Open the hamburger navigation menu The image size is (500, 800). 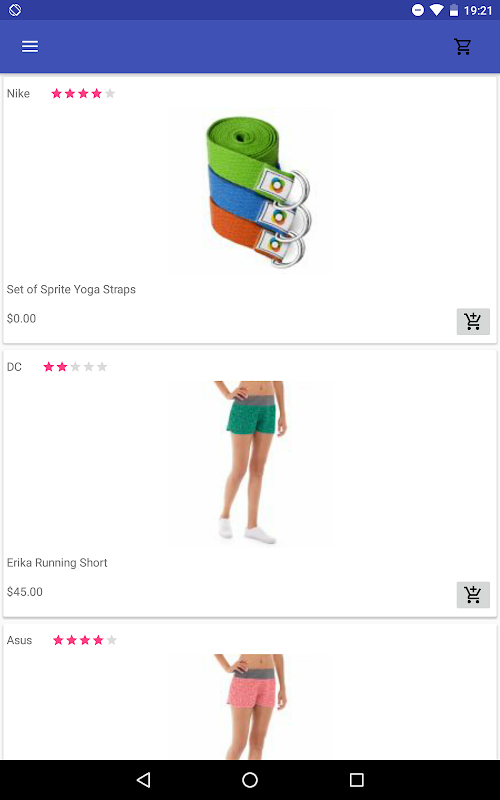(30, 46)
